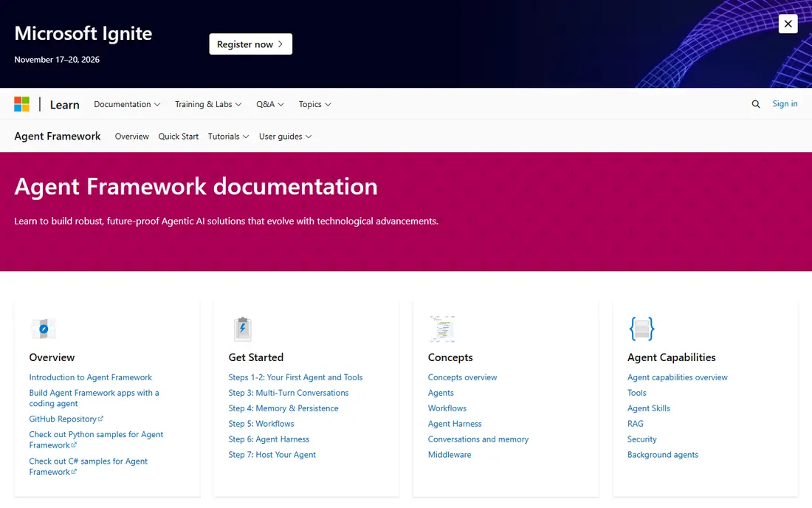Open the Agents concept link
Screen dimensions: 812x508
tap(441, 393)
